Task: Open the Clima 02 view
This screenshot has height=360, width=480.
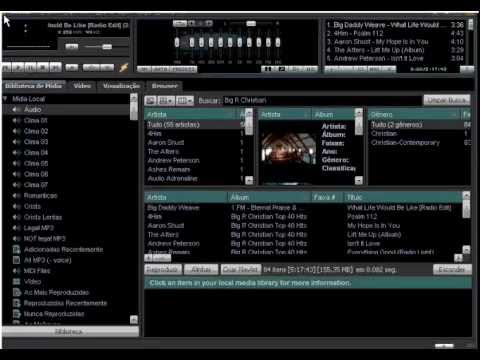Action: tap(36, 131)
